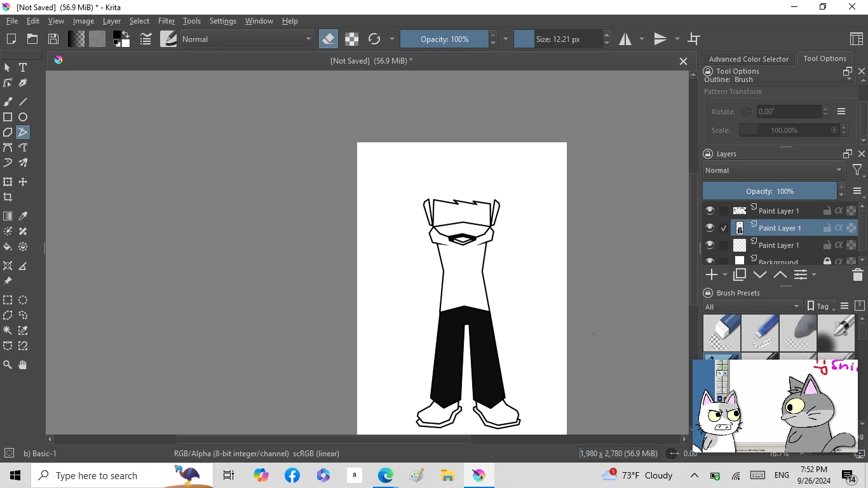Select the Fill bucket tool
Screen dimensions: 868x488
tap(8, 247)
